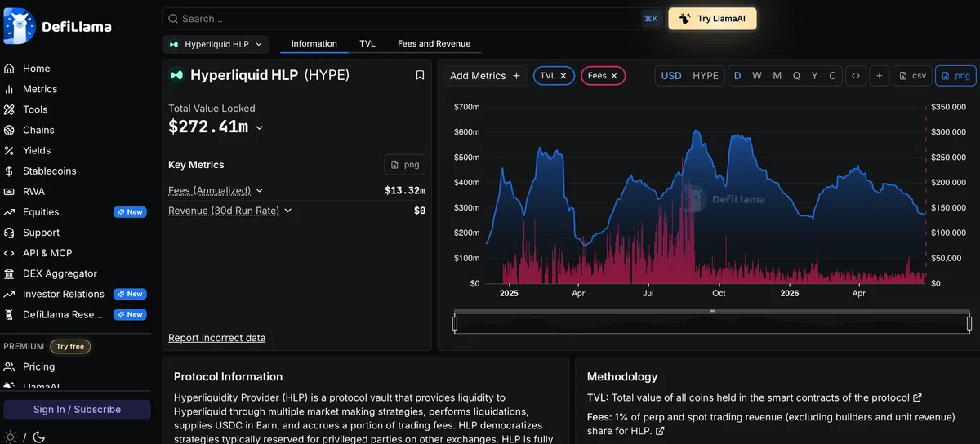Click left handle of chart range slider
980x444 pixels.
point(455,323)
